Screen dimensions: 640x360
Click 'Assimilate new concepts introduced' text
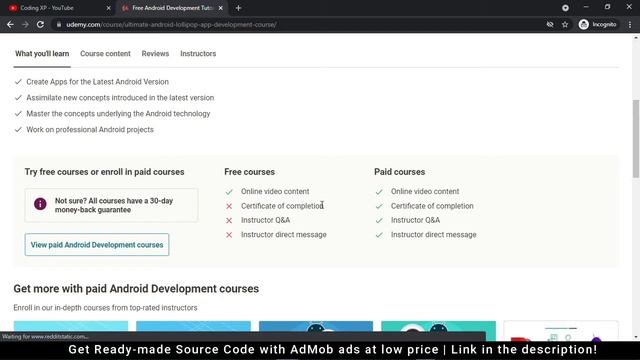[x=120, y=98]
